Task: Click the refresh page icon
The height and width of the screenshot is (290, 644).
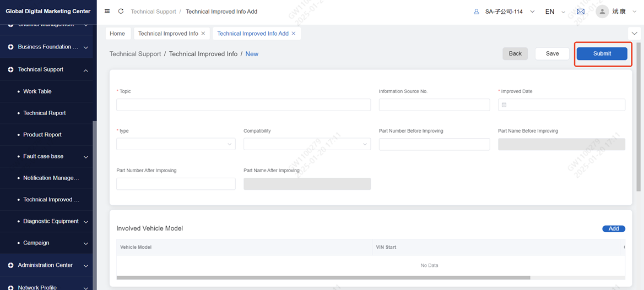Action: coord(121,12)
